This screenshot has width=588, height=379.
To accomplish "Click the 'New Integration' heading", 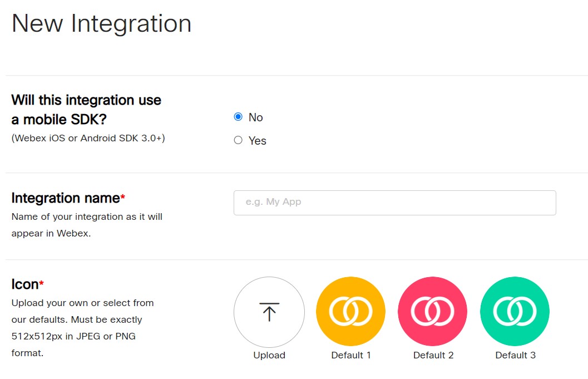I will (x=102, y=23).
